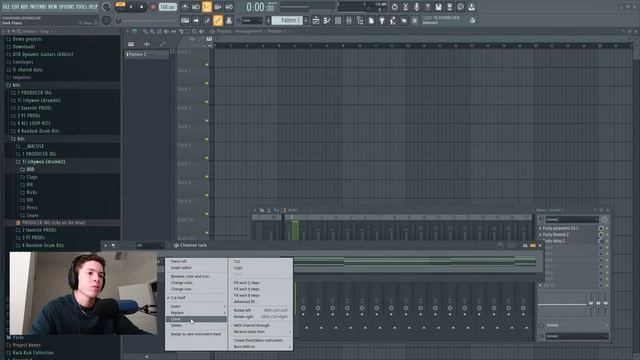640x360 pixels.
Task: Choose Create DirectWave instrument entry
Action: pos(260,340)
